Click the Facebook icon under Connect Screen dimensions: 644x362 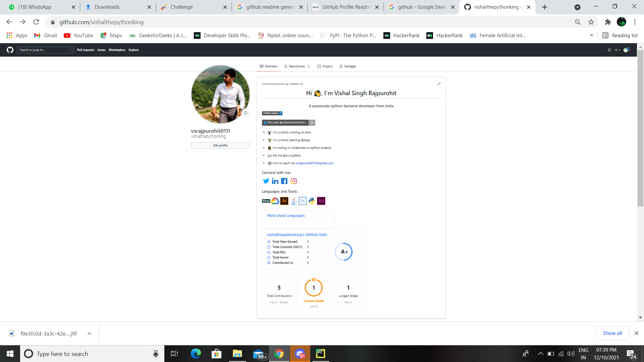pyautogui.click(x=284, y=181)
